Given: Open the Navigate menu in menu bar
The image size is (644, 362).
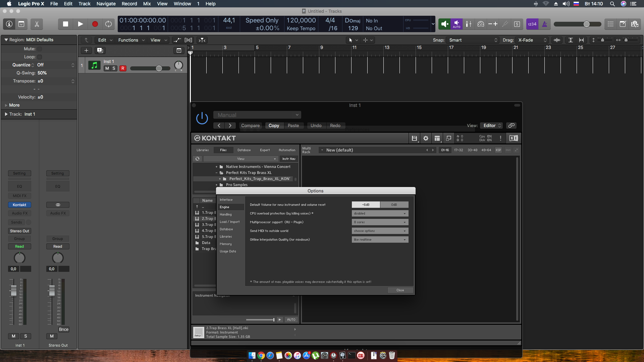Looking at the screenshot, I should pos(106,4).
